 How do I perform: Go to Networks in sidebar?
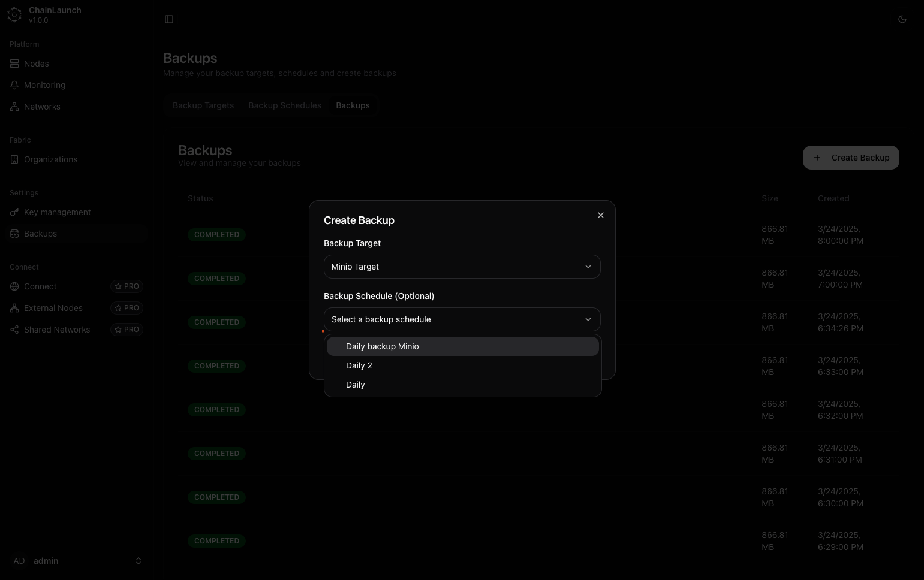point(42,107)
